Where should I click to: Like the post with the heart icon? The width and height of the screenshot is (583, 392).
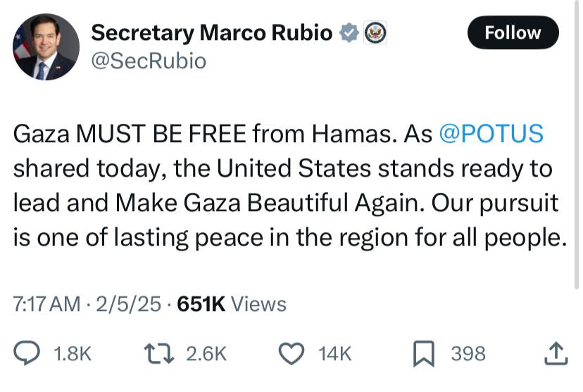click(x=291, y=353)
